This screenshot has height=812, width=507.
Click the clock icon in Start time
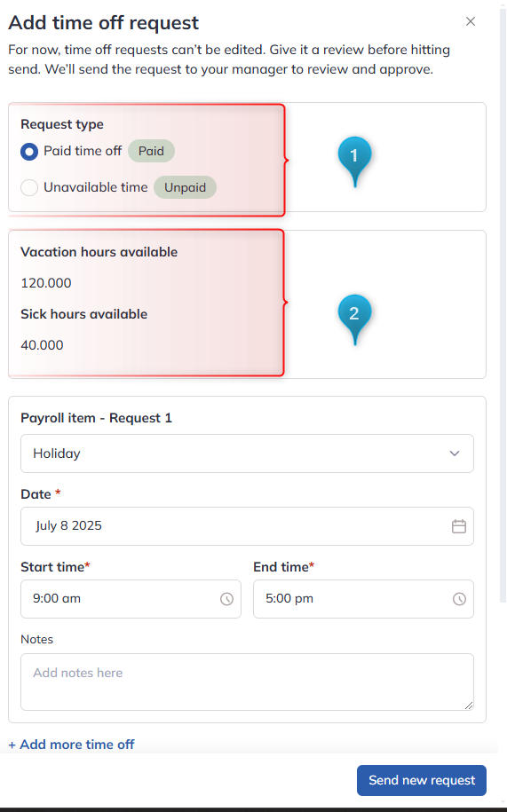pos(226,599)
